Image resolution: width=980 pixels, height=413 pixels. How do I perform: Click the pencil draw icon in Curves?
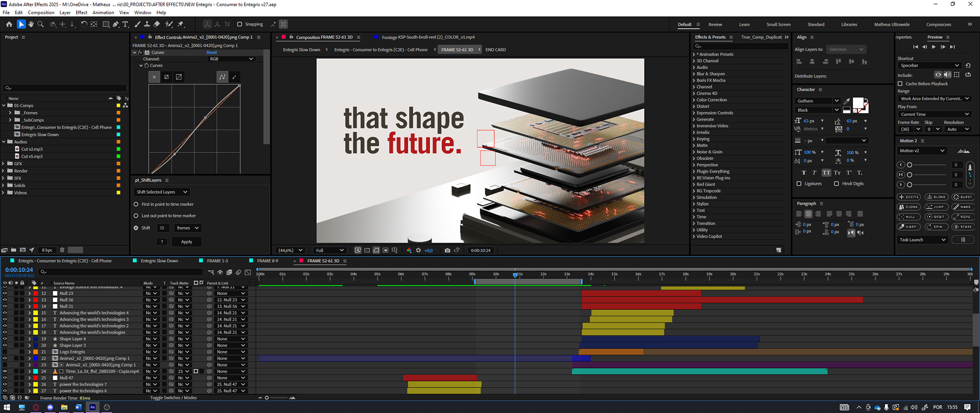click(x=234, y=77)
